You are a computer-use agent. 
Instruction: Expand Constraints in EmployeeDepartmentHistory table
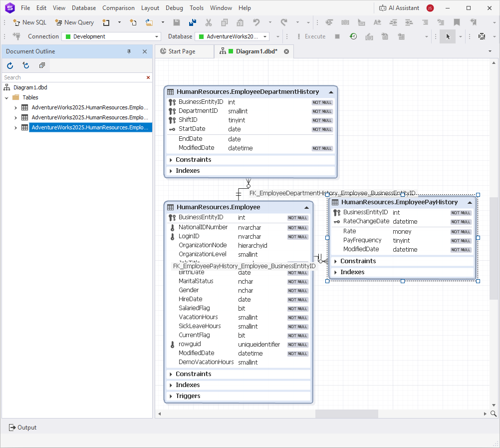[171, 160]
